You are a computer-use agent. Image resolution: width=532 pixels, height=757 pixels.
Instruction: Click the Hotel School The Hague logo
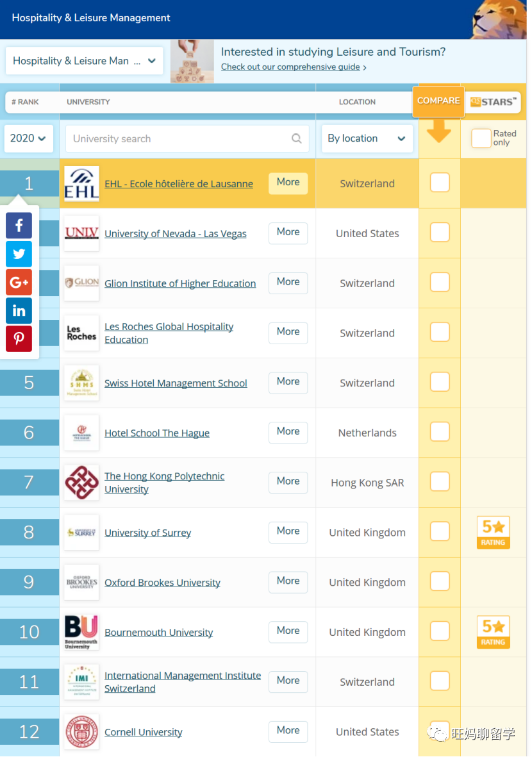[81, 433]
